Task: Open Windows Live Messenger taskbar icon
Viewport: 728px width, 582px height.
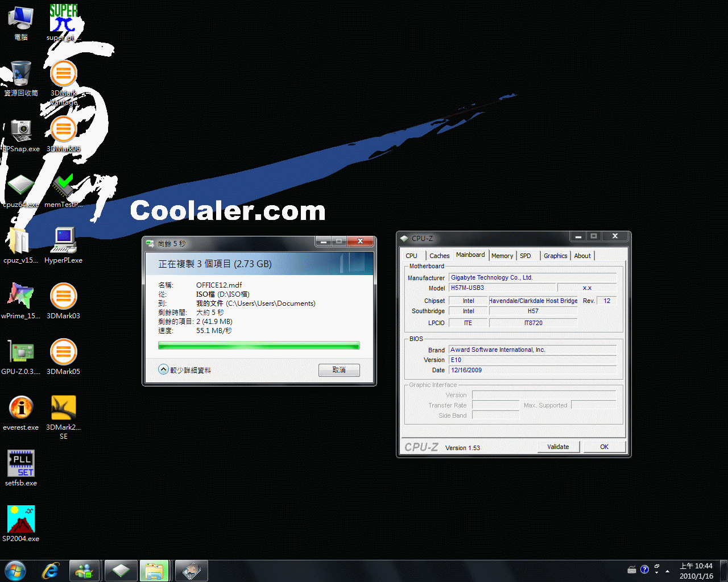Action: pos(85,571)
